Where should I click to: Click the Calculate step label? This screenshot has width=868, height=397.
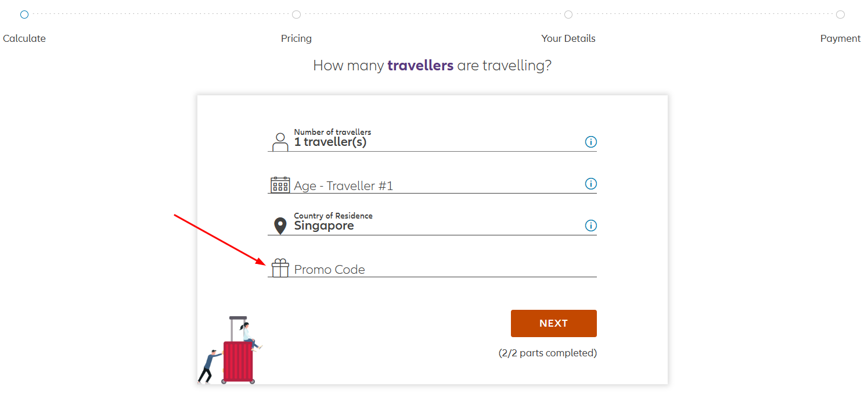click(24, 38)
